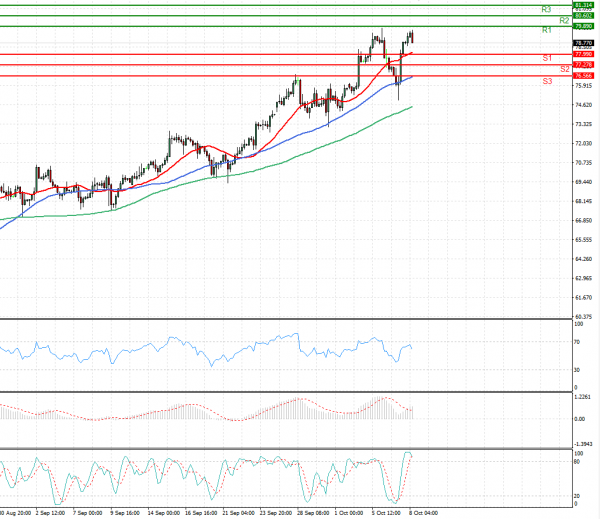Click the 73.325 price axis value
The image size is (600, 519).
click(x=584, y=124)
